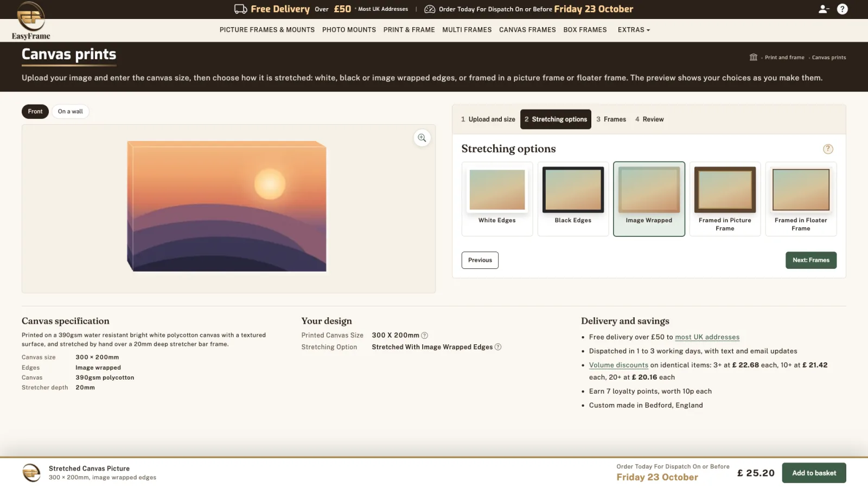Choose Framed in Floater Frame option
Screen dimensions: 868x488
click(801, 199)
